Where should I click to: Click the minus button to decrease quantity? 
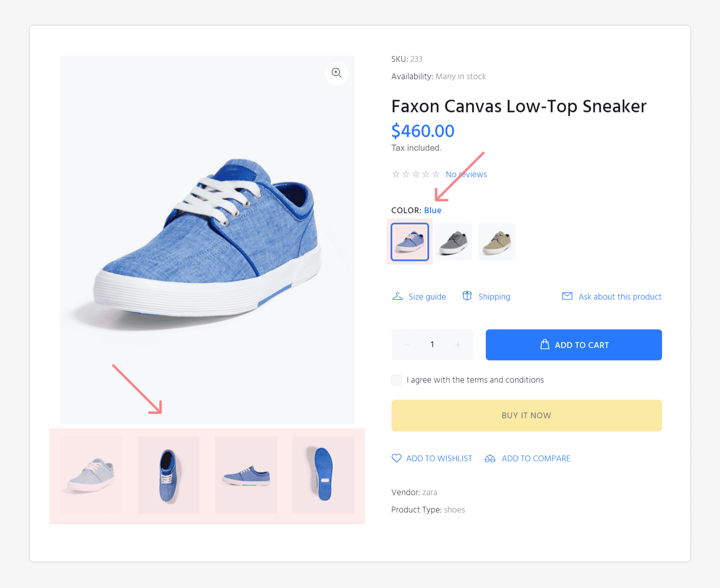[x=406, y=344]
